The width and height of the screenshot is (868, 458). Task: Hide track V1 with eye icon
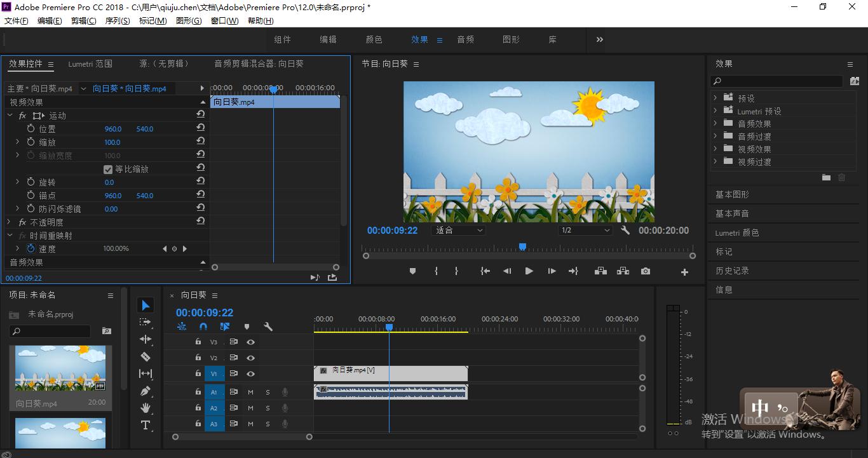click(251, 374)
